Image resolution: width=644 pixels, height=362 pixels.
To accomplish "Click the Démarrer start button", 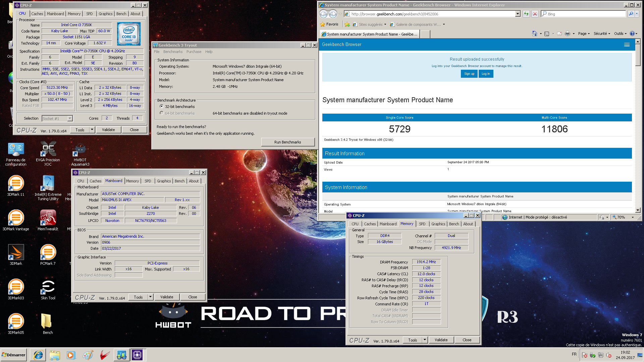I will coord(13,355).
